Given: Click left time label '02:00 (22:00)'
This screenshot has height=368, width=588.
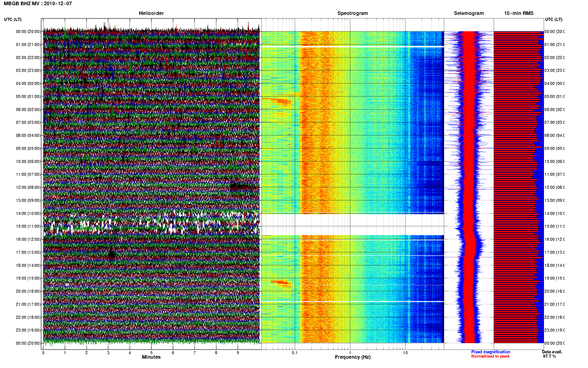Looking at the screenshot, I should [x=28, y=58].
